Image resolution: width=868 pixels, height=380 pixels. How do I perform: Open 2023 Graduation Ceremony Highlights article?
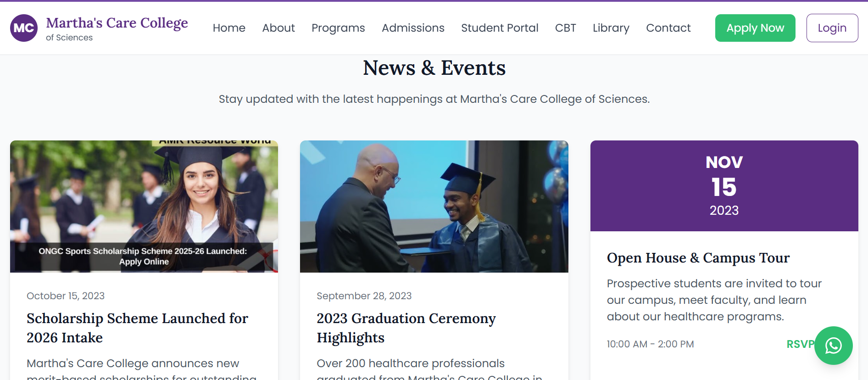(x=406, y=328)
